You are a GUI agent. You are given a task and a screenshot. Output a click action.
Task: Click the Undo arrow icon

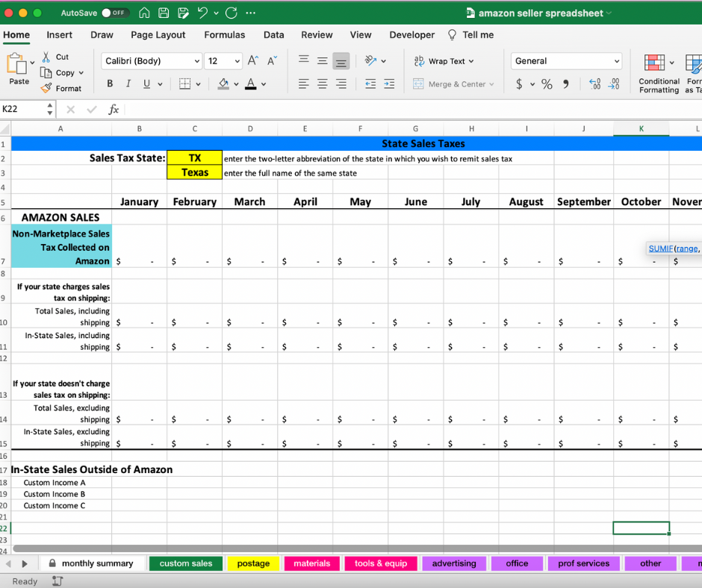point(202,13)
